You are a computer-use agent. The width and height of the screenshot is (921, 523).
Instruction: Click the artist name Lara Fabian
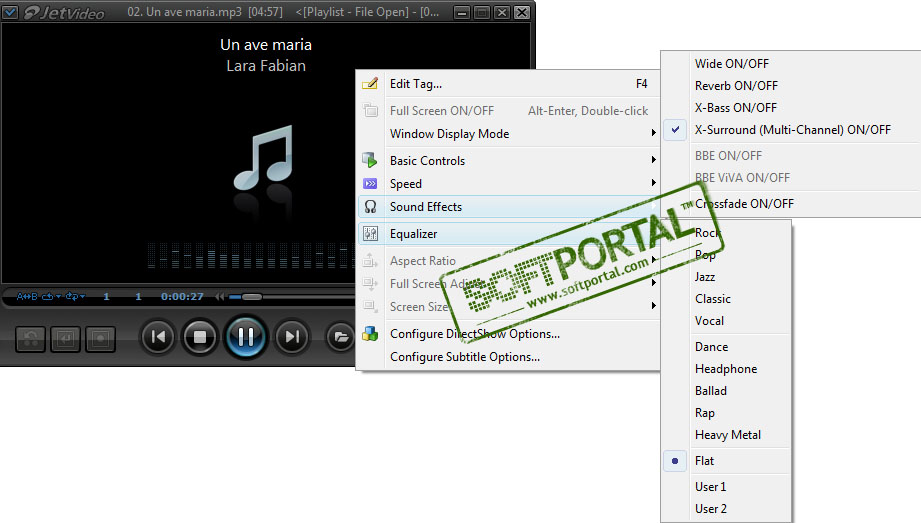266,66
